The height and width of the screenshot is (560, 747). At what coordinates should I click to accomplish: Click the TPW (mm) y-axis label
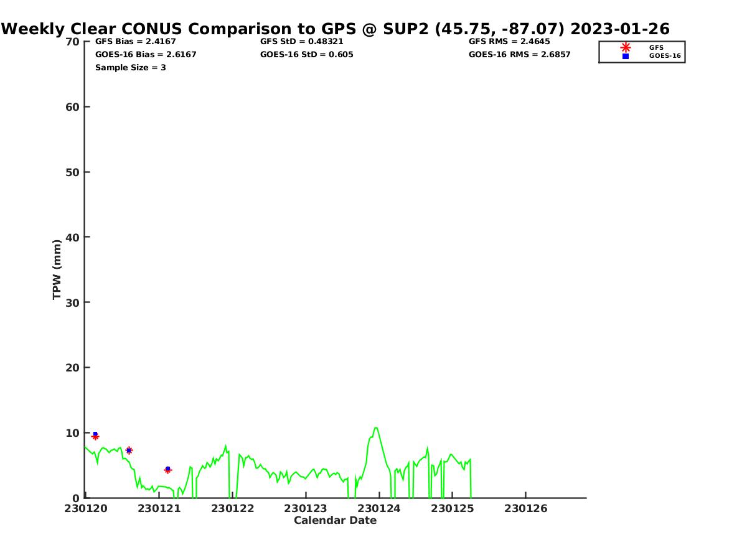[57, 269]
